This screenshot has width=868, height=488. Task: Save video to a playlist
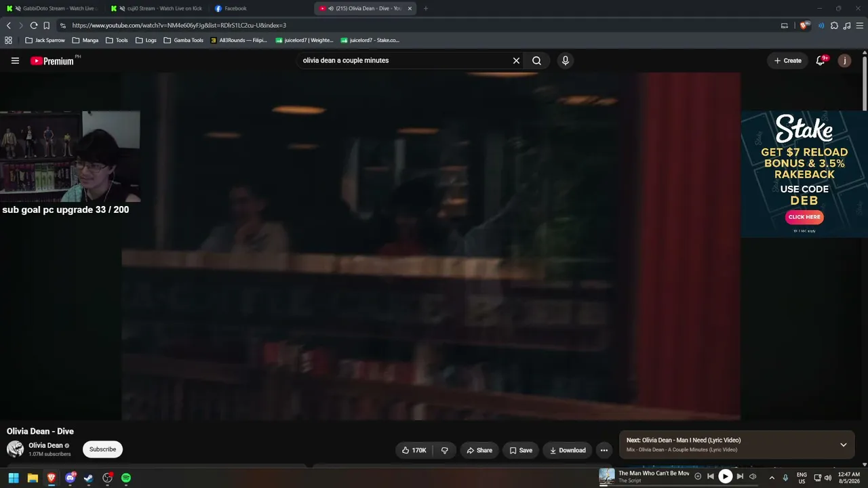point(521,450)
